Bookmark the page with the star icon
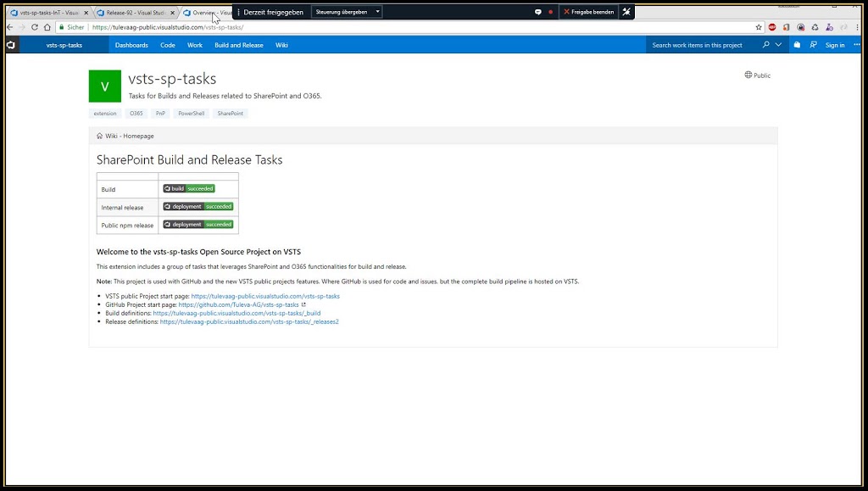Image resolution: width=868 pixels, height=491 pixels. click(759, 27)
